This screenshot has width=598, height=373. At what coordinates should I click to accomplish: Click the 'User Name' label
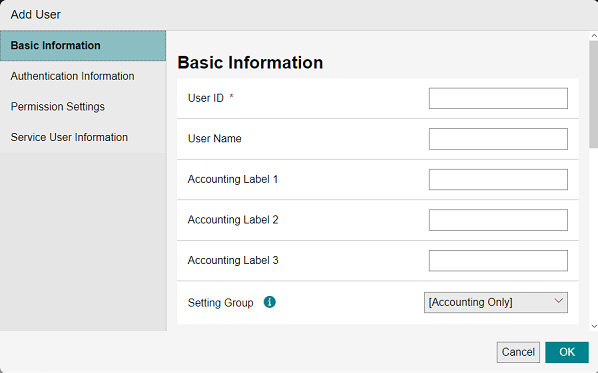[x=214, y=138]
